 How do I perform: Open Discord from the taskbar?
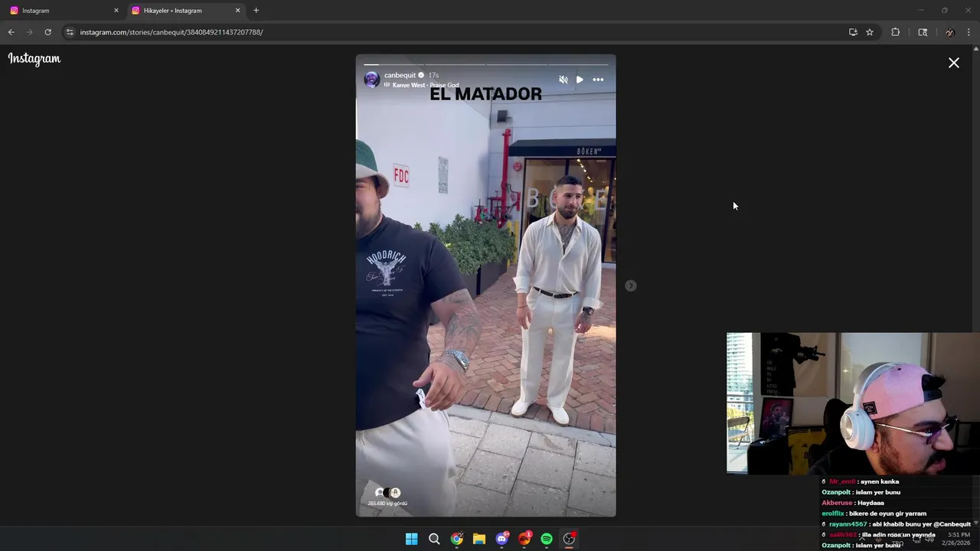501,539
